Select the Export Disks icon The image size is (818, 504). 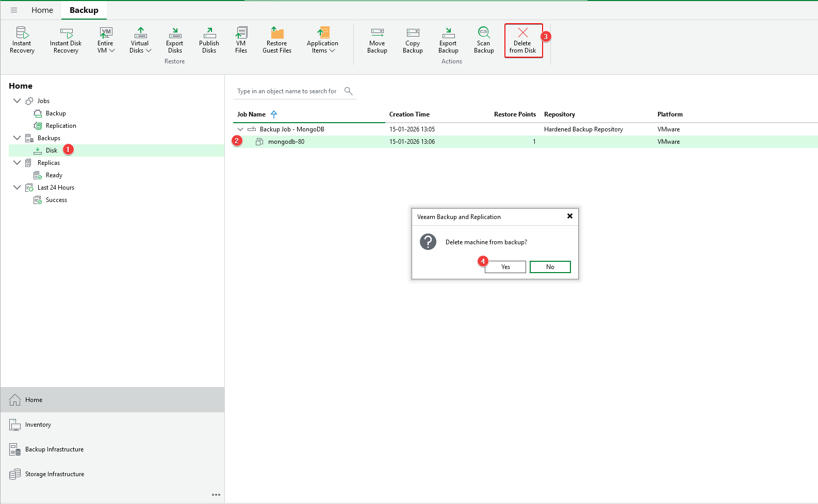(x=174, y=40)
